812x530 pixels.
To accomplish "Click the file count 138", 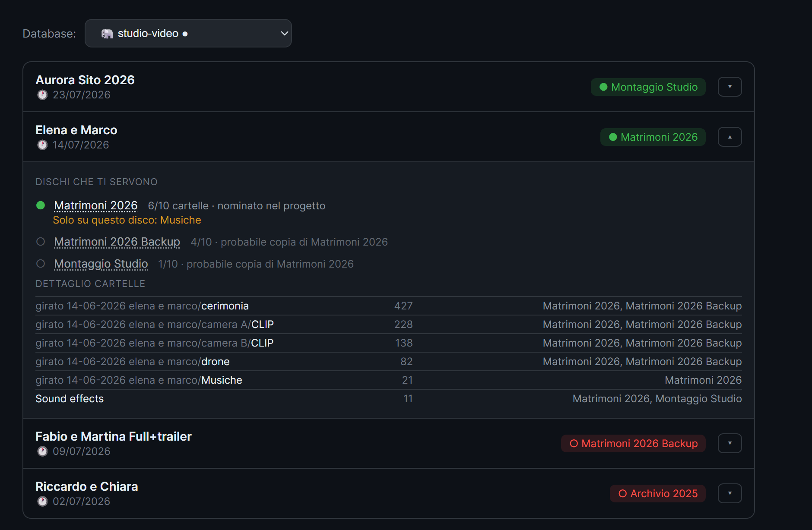I will point(404,343).
